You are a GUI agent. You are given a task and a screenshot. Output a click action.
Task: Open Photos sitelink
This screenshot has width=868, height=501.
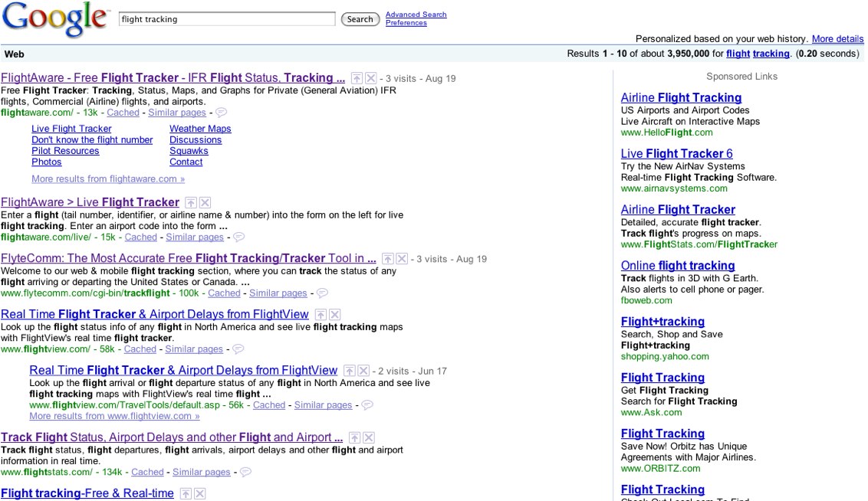pos(47,162)
